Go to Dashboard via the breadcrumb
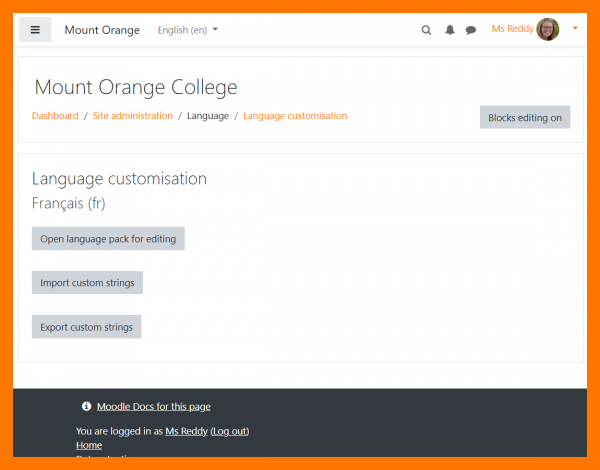 click(x=55, y=116)
